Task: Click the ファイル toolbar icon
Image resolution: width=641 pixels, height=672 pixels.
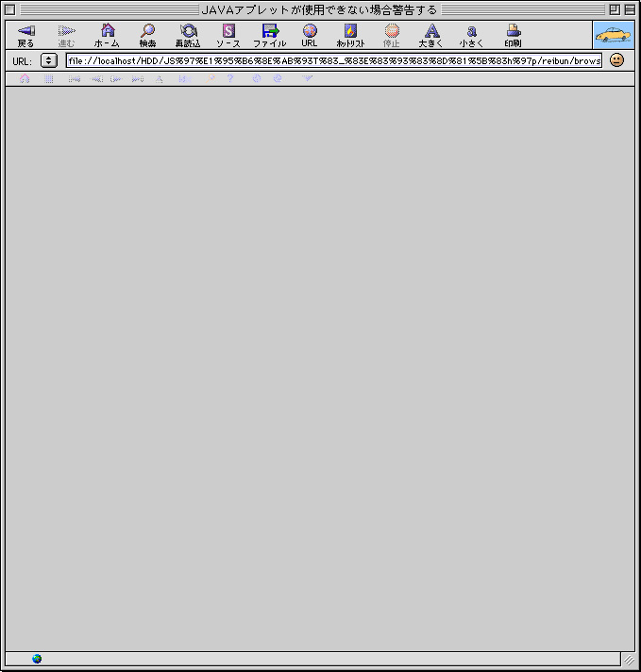Action: (270, 36)
